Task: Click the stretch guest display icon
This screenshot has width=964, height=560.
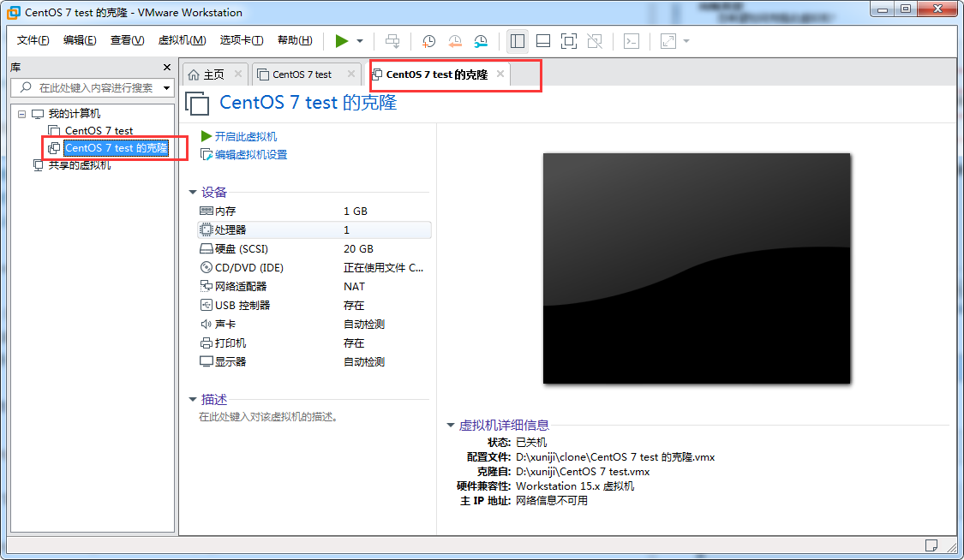Action: point(668,41)
